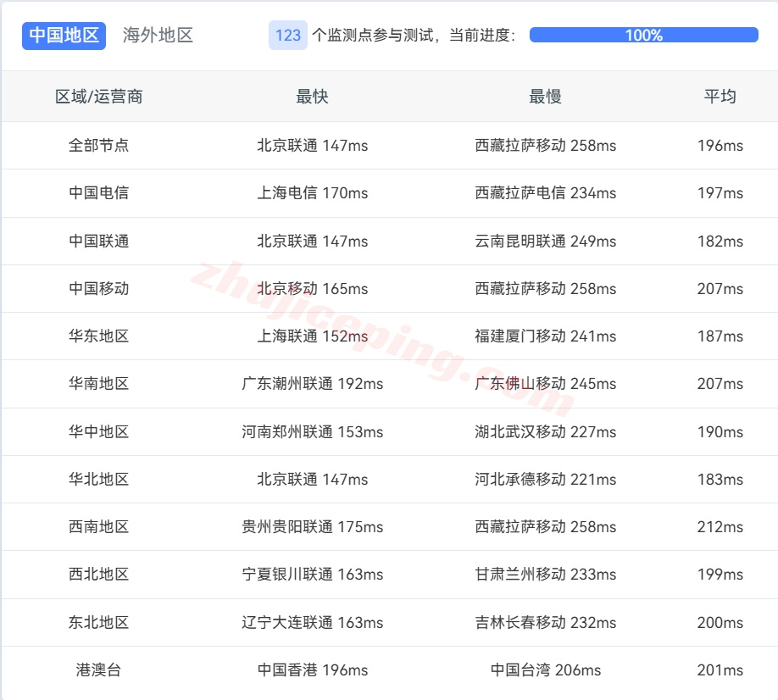Select the 华南地区 row label

[x=99, y=384]
